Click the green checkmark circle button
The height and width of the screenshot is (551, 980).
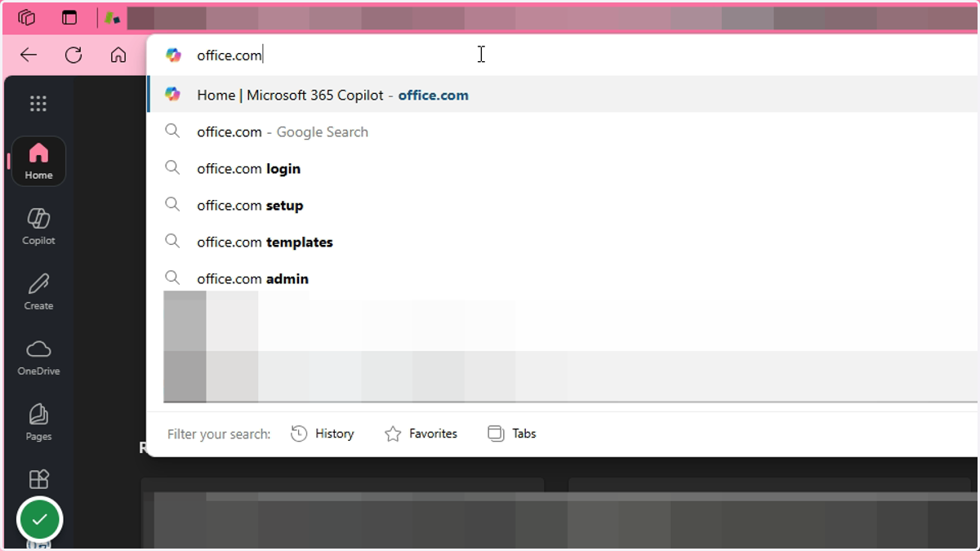coord(39,519)
